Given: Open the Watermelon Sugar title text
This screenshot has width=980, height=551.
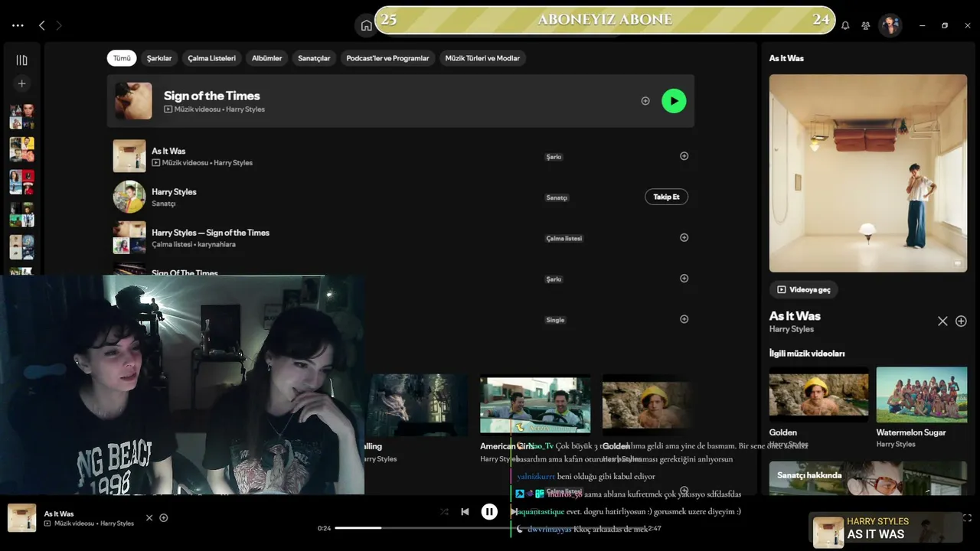Looking at the screenshot, I should pyautogui.click(x=911, y=432).
